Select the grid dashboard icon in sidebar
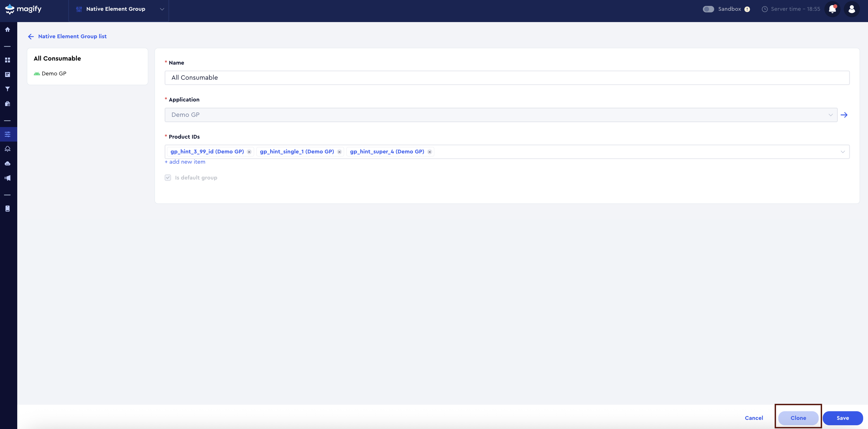 coord(8,59)
